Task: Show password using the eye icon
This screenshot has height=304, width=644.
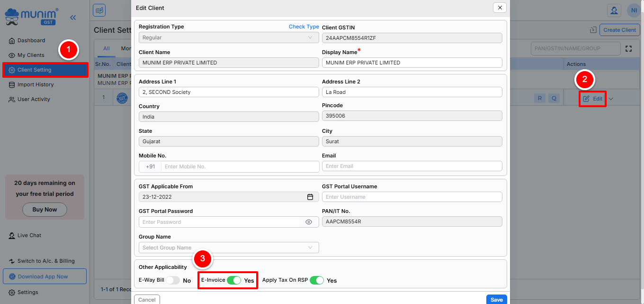Action: pyautogui.click(x=309, y=222)
